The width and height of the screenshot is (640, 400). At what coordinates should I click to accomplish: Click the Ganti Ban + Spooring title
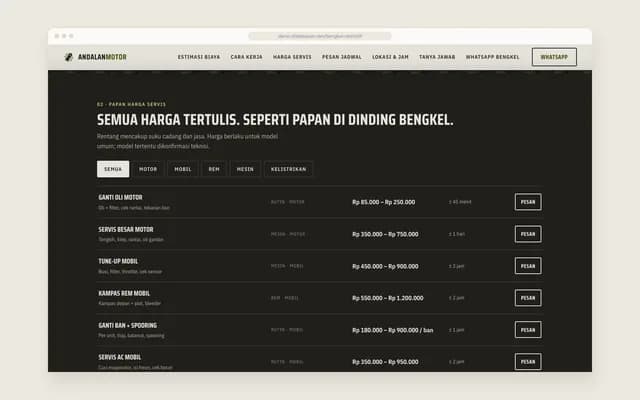(x=127, y=325)
